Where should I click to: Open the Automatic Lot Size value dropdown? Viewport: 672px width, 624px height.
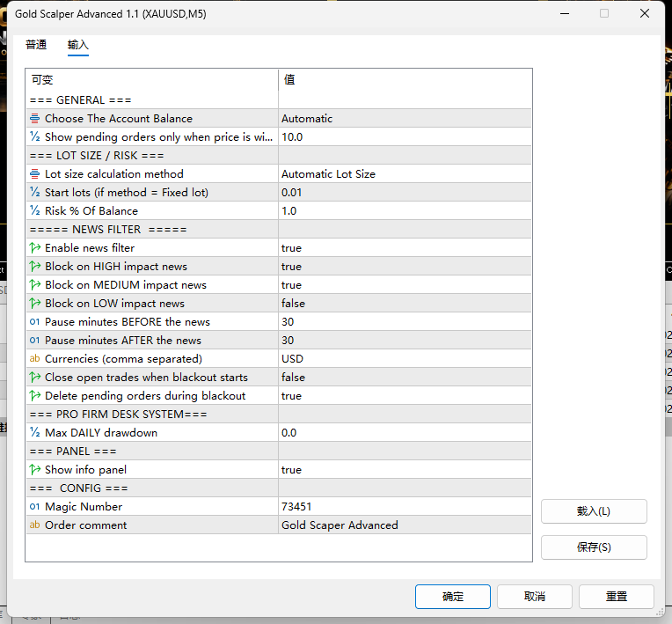coord(405,173)
